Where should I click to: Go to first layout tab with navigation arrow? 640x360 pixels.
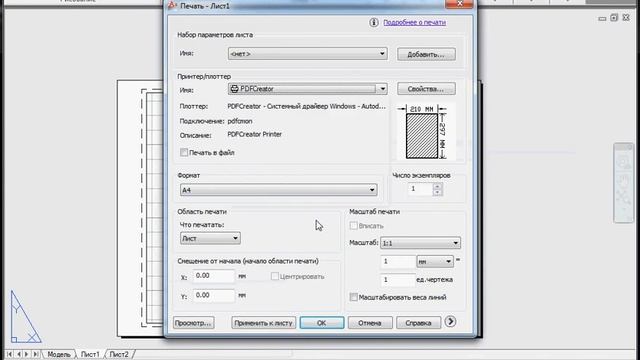click(9, 354)
